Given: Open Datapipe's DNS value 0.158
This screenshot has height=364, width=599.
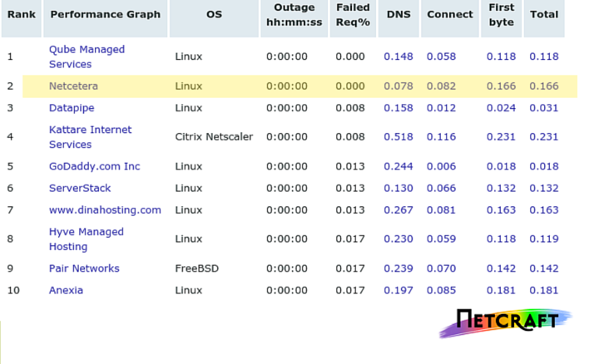Looking at the screenshot, I should click(399, 108).
